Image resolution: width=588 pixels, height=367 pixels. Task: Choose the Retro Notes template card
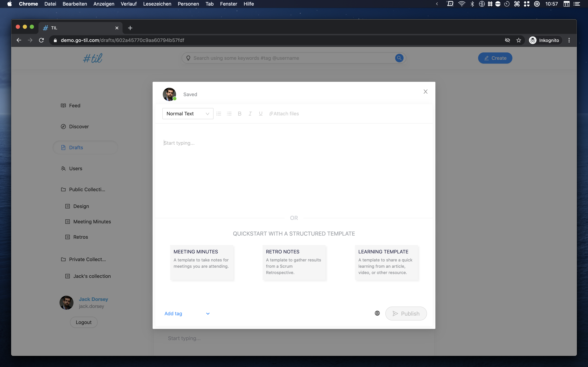[294, 262]
